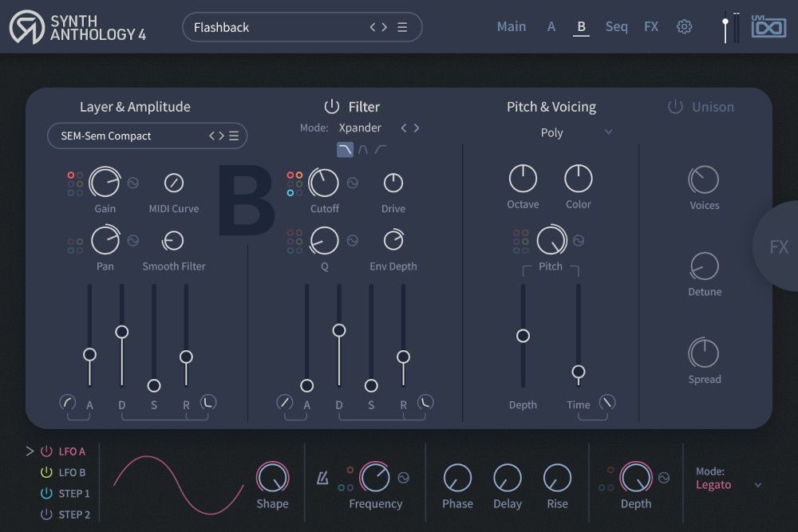Click the Depth slider handle under Pitch

[x=523, y=337]
